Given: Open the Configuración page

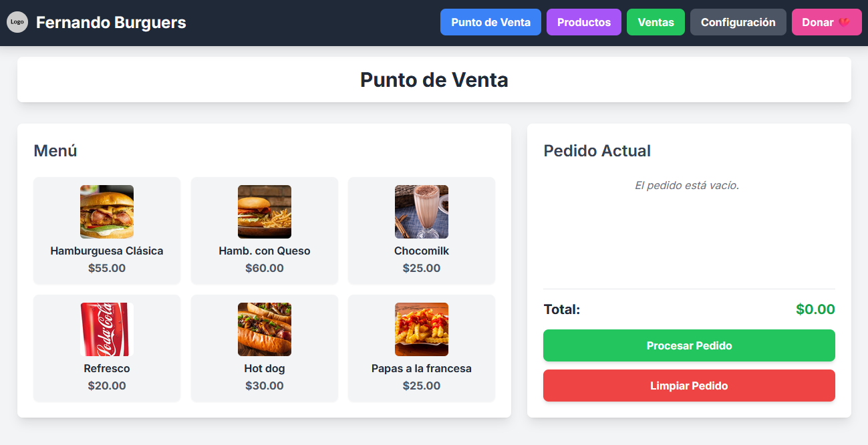Looking at the screenshot, I should (738, 22).
